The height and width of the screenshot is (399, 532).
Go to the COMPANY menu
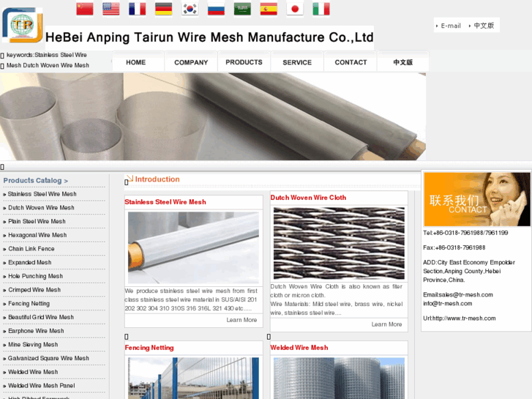(x=191, y=62)
